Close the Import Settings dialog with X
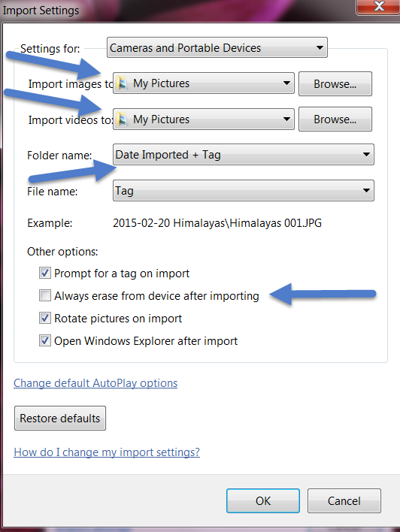This screenshot has height=532, width=400. pos(378,7)
